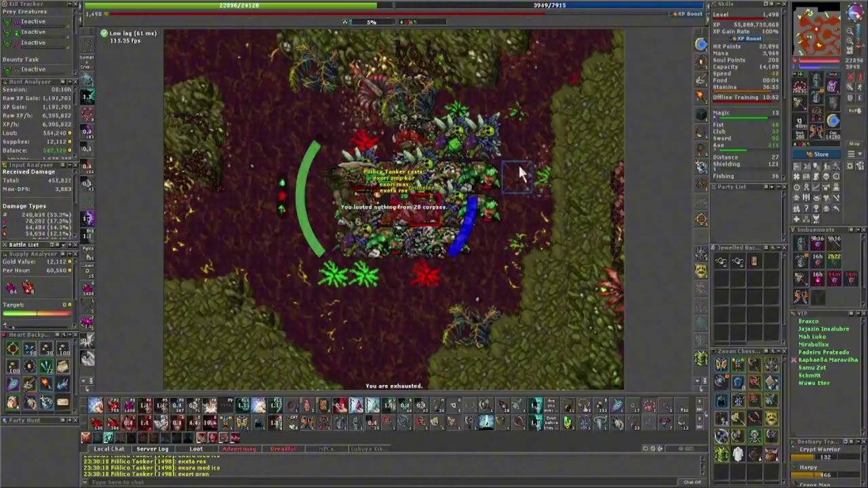868x488 pixels.
Task: Zoom in the minimap with plus magnifier
Action: pos(850,41)
